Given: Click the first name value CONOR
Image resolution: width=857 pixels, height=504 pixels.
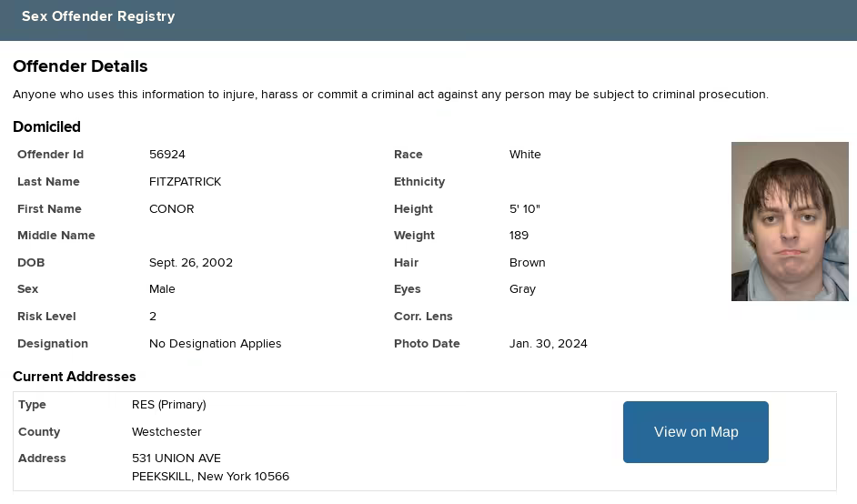Looking at the screenshot, I should tap(171, 209).
